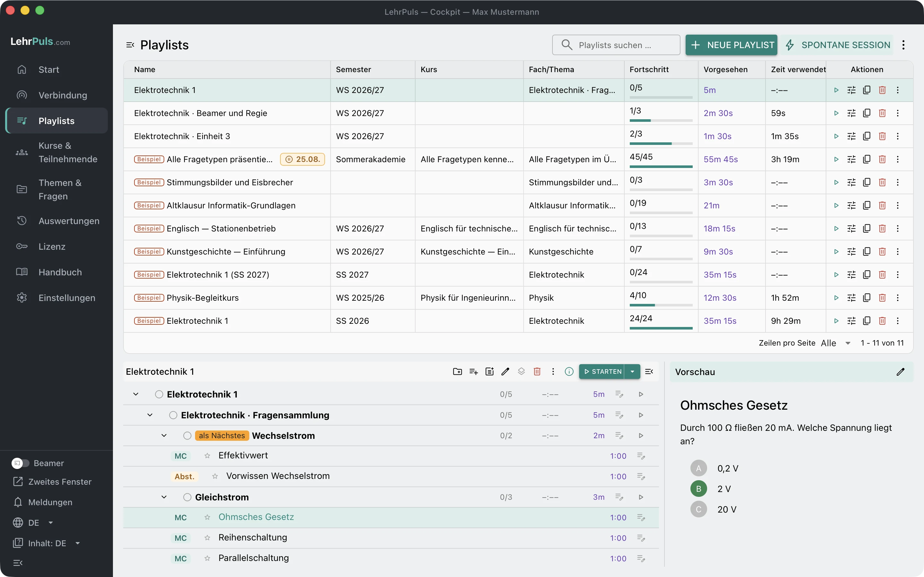This screenshot has height=577, width=924.
Task: Play the Elektrotechnik · Beamer und Regie playlist
Action: tap(836, 113)
